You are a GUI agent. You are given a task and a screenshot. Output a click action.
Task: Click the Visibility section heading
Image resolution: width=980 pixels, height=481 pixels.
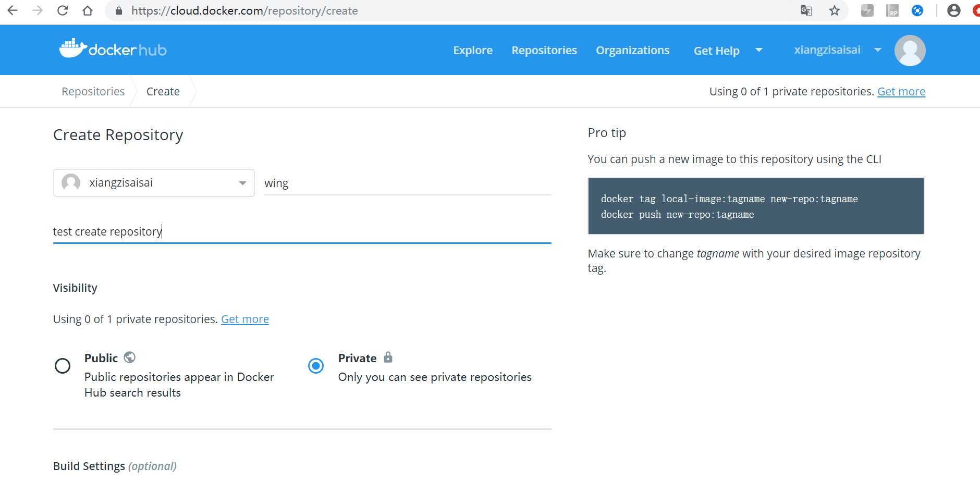point(75,288)
